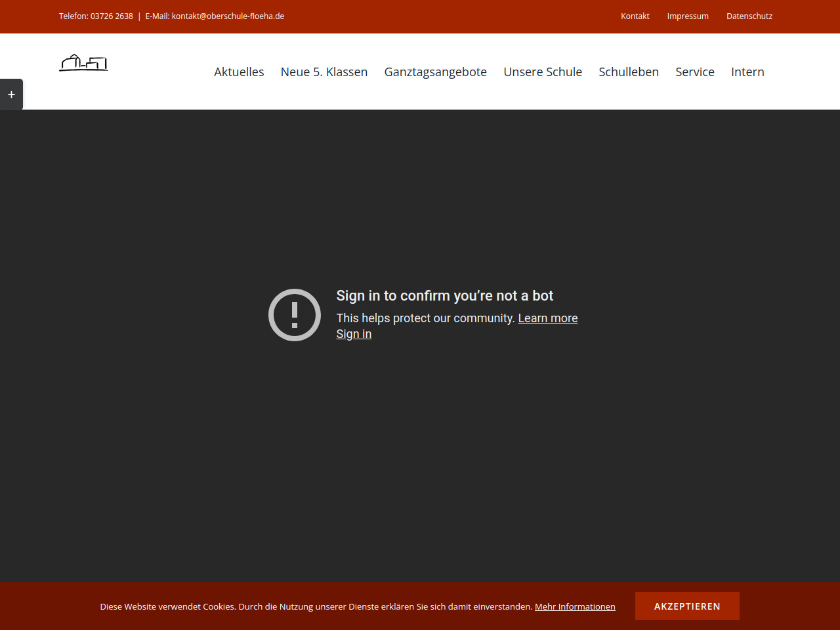Open the Impressum page
This screenshot has width=840, height=630.
coord(687,16)
